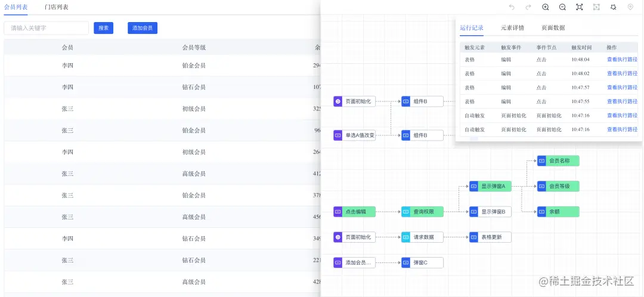Click the icon on the 显示弹窗B node
This screenshot has width=644, height=297.
coord(473,212)
